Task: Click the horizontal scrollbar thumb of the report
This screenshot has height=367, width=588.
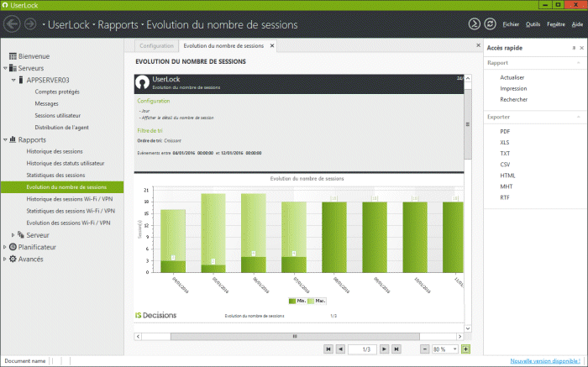Action: pos(295,336)
